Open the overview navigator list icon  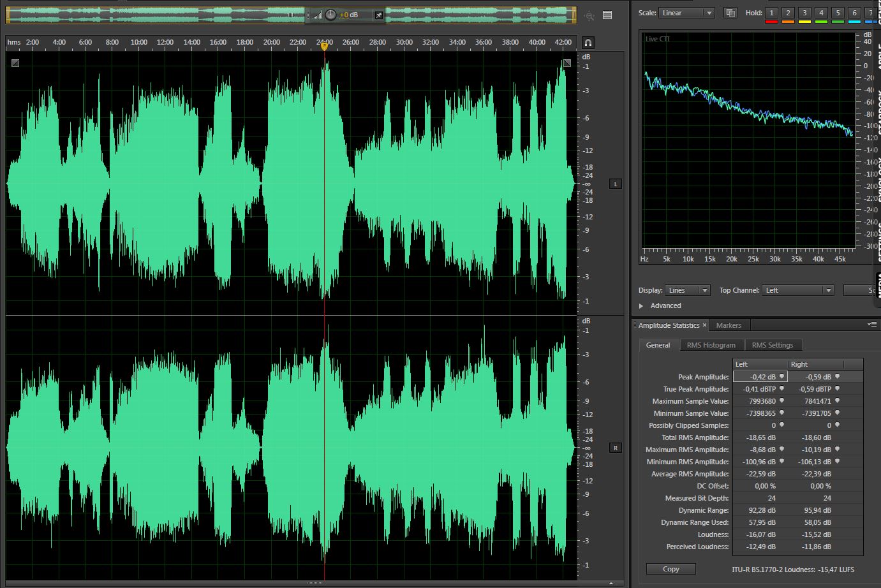pyautogui.click(x=607, y=15)
